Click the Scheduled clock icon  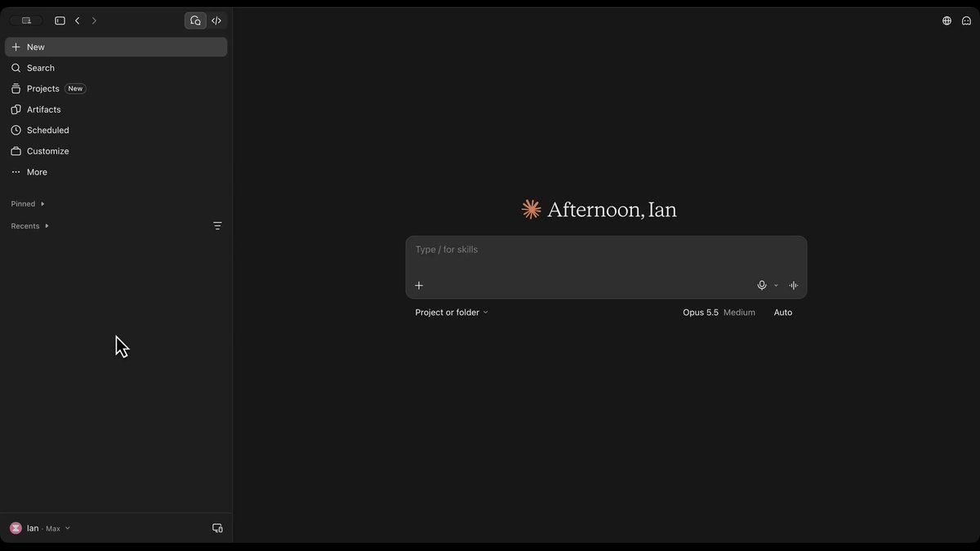(x=16, y=131)
